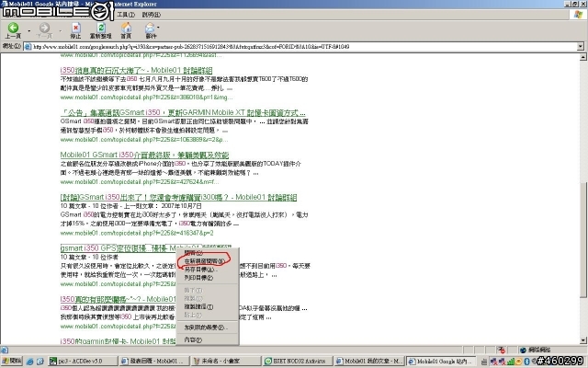Click green URL ending t=427524&m=f

coord(140,182)
